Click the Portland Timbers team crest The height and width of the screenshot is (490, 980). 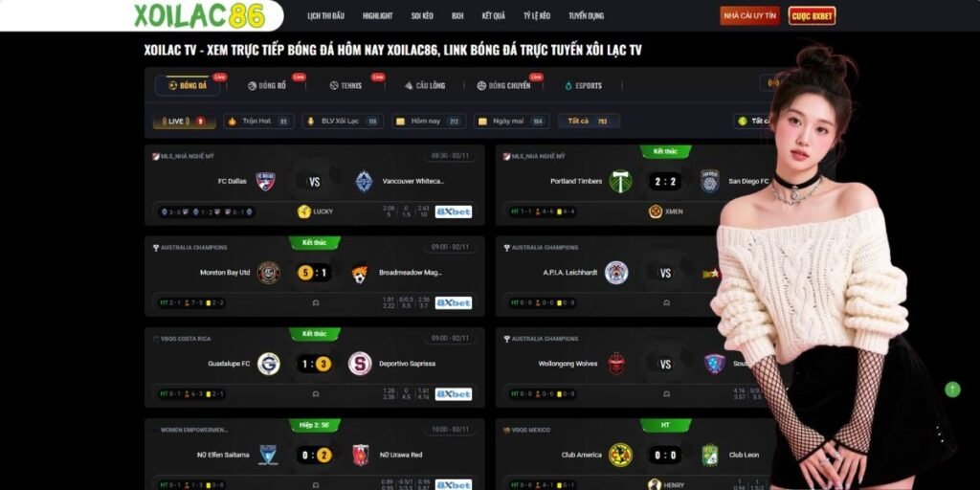click(620, 182)
